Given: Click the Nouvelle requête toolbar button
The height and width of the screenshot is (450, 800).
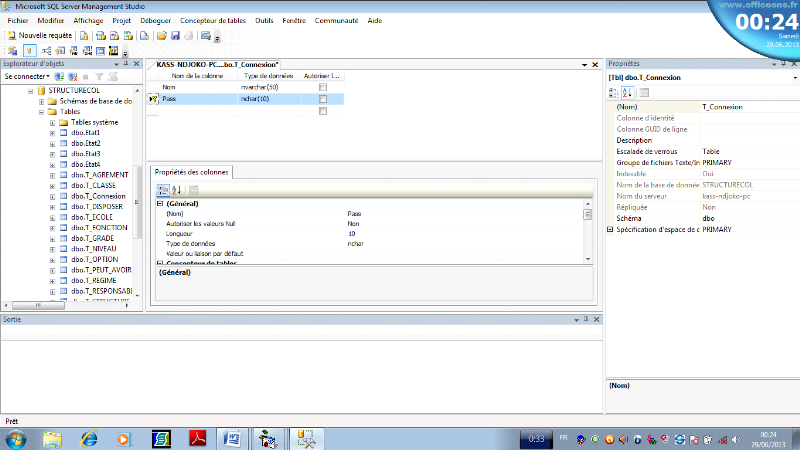Looking at the screenshot, I should (x=40, y=35).
